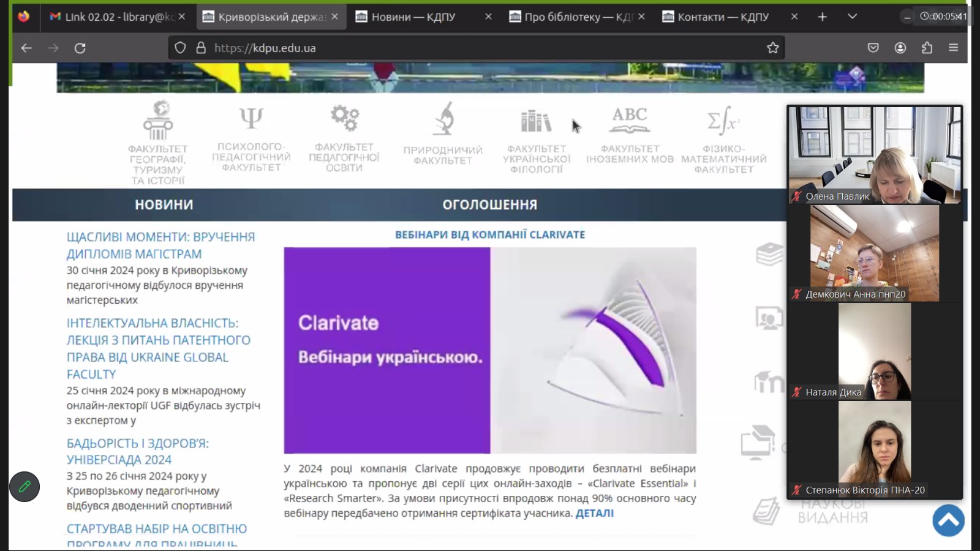View site security via the padlock icon
Screen dimensions: 980x551
click(x=201, y=48)
